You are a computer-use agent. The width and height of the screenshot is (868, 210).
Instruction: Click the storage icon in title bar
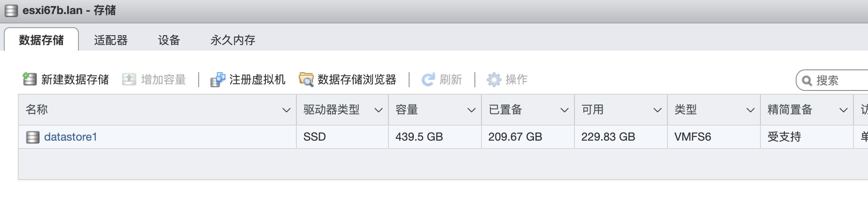[11, 10]
